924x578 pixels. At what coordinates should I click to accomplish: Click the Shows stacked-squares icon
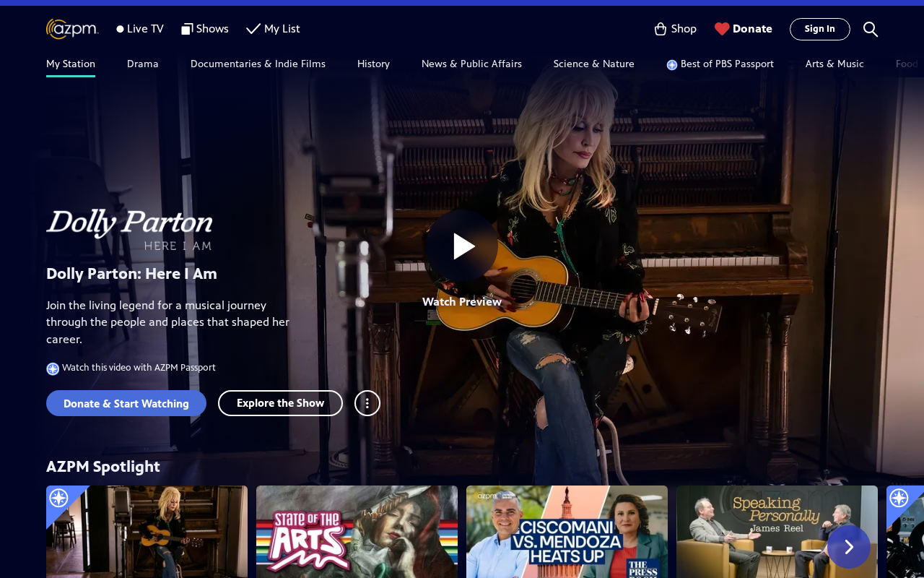point(187,29)
